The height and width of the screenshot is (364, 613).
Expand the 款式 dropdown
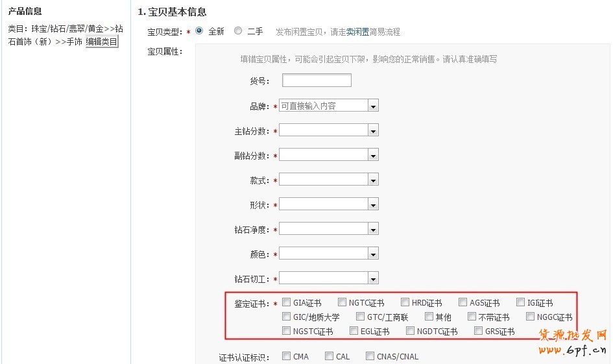coord(373,180)
